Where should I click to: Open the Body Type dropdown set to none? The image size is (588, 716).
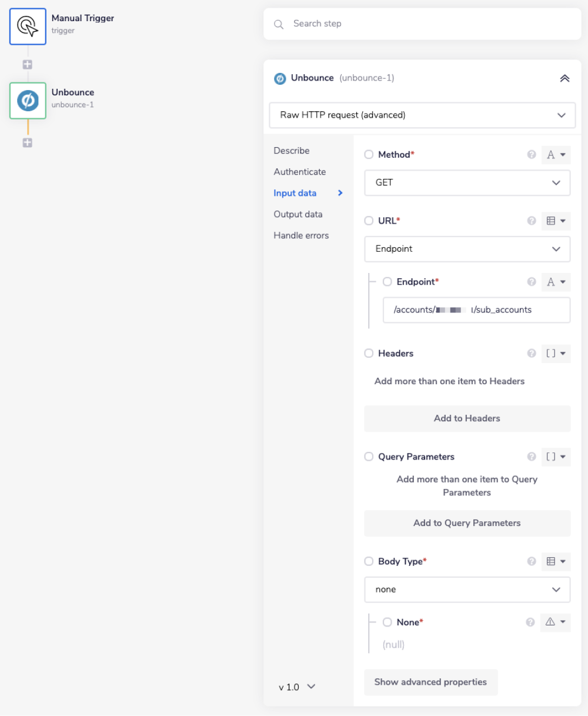(467, 590)
